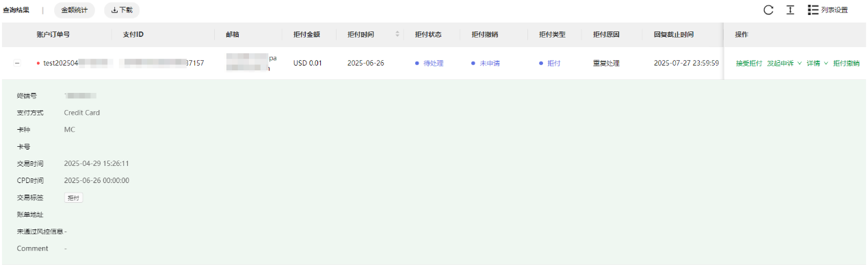Click the row density icon
Screen dimensions: 868x265
[790, 10]
